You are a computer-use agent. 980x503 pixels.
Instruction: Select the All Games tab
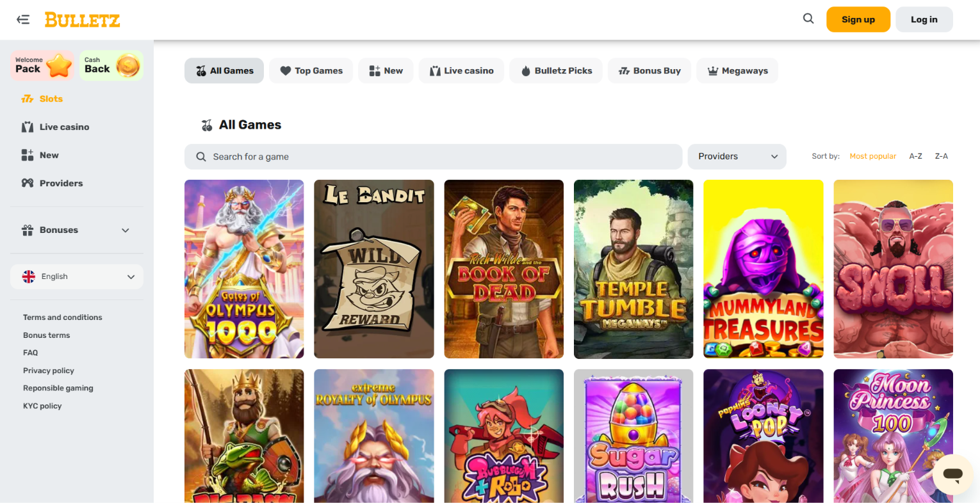(224, 70)
